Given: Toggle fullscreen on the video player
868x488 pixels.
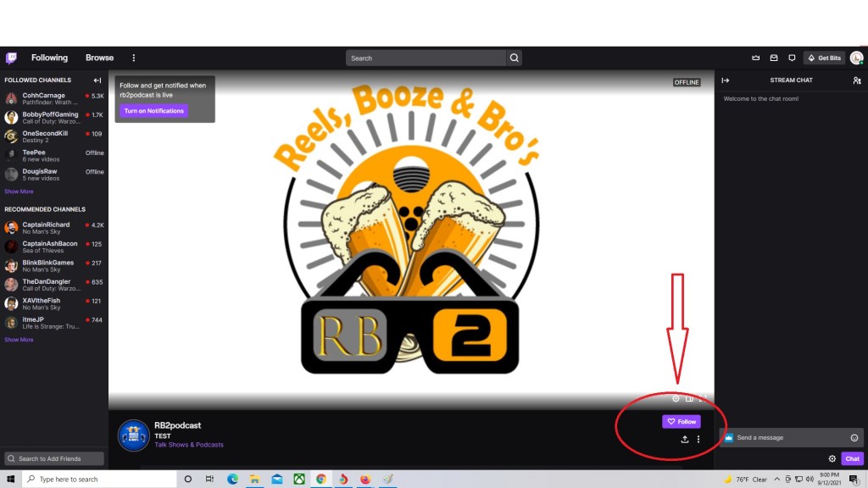Looking at the screenshot, I should [703, 399].
